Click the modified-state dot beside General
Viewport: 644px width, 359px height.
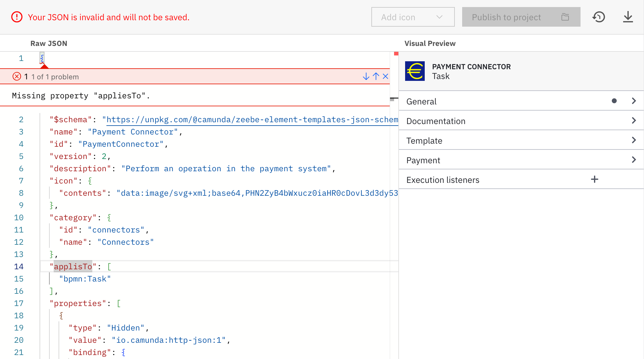(x=614, y=100)
